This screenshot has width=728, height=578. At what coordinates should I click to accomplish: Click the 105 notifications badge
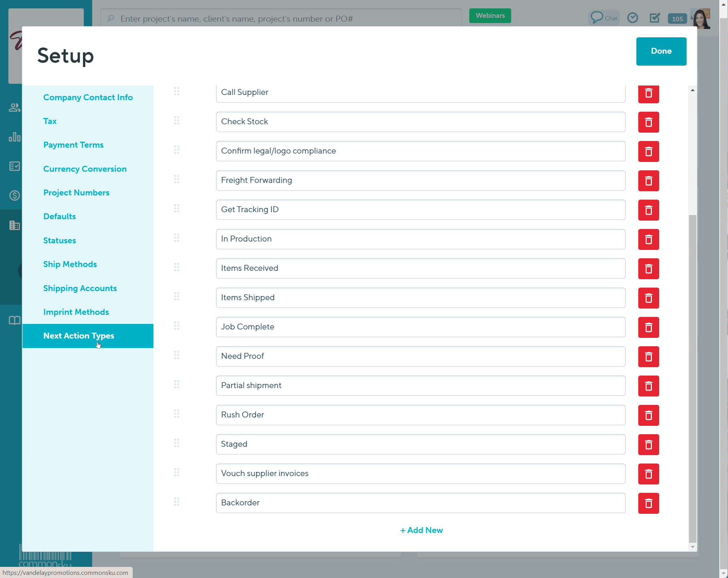coord(677,19)
